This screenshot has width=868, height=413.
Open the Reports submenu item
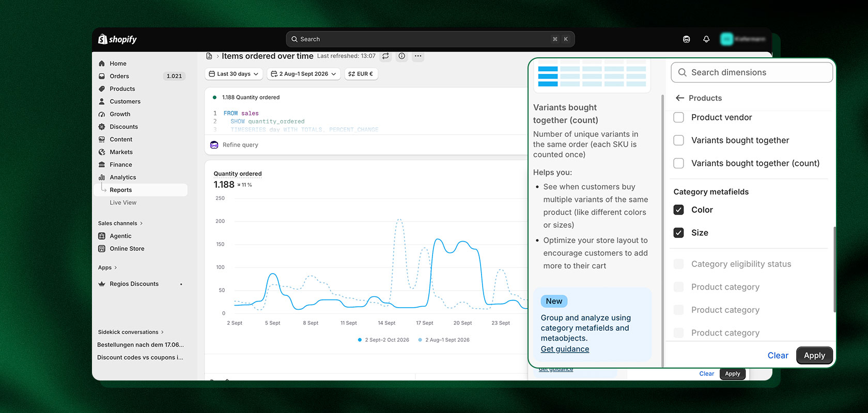140,190
